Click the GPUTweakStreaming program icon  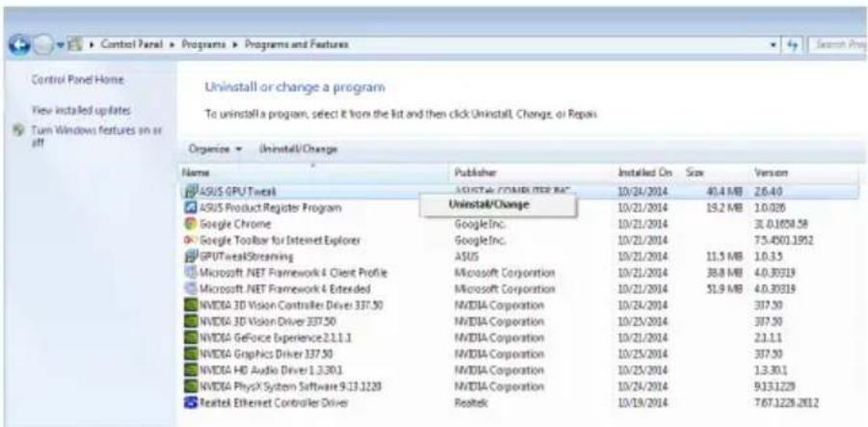coord(190,257)
